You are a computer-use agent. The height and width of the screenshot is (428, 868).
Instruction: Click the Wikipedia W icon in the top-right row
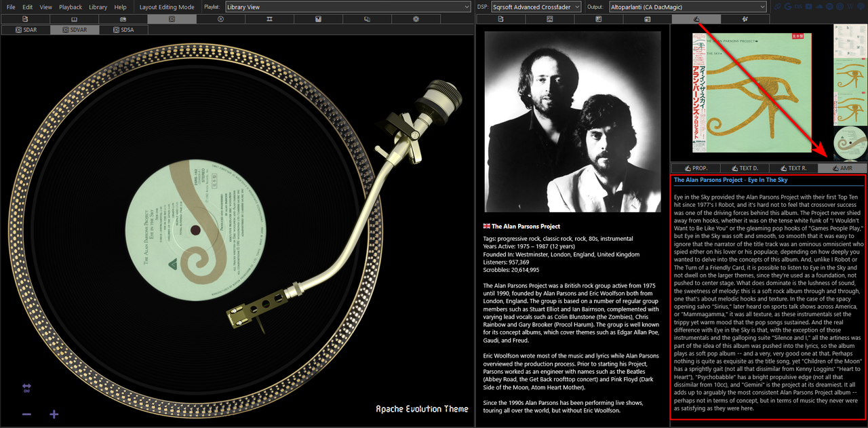850,7
